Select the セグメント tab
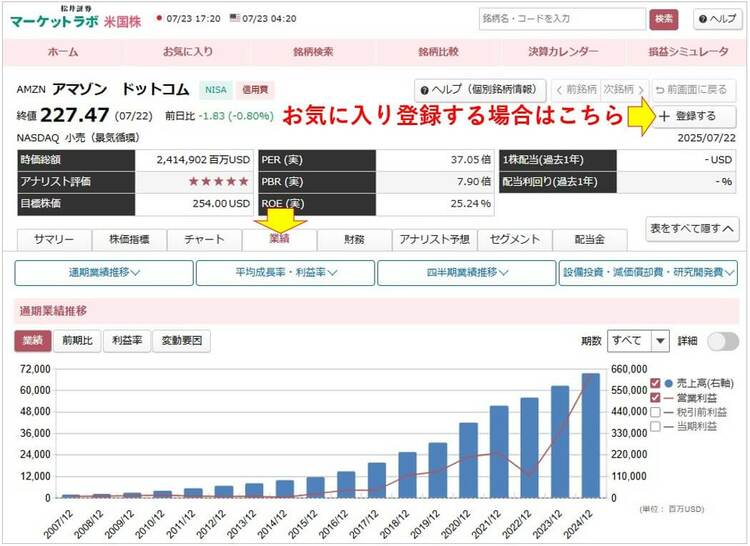This screenshot has height=546, width=750. coord(515,240)
